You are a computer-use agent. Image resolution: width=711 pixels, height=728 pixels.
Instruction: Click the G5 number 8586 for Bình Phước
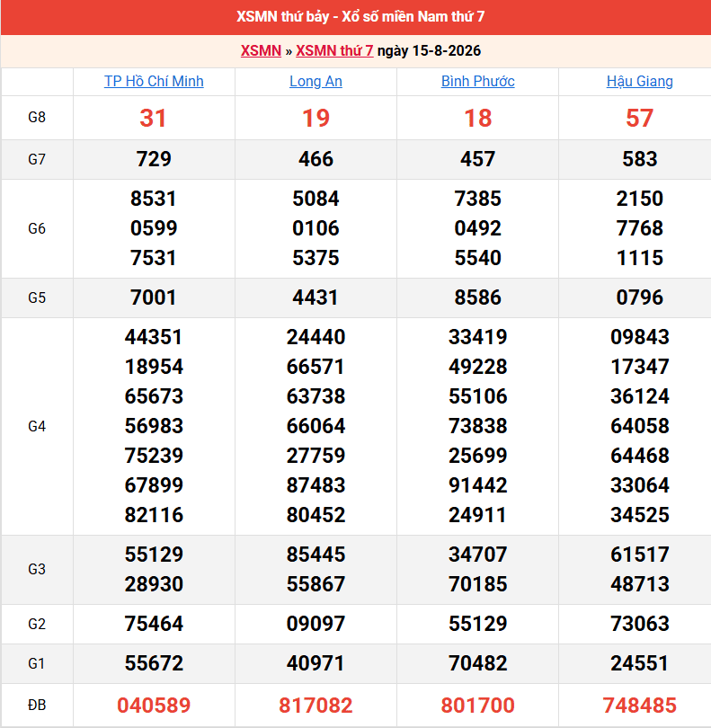(x=478, y=297)
